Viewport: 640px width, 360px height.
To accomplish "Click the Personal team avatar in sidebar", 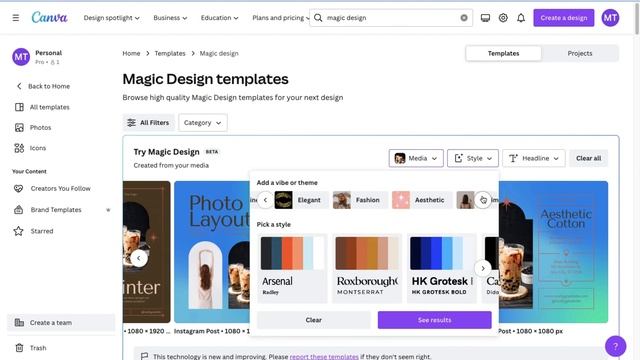I will (21, 57).
